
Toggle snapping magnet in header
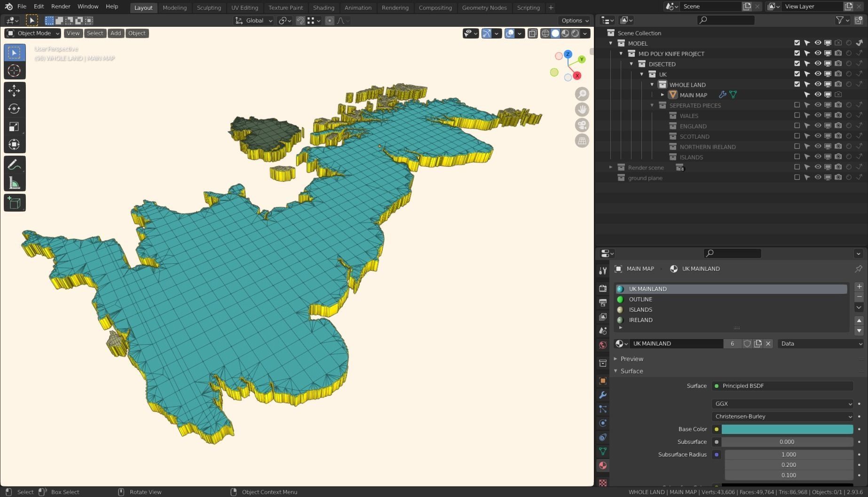point(300,21)
